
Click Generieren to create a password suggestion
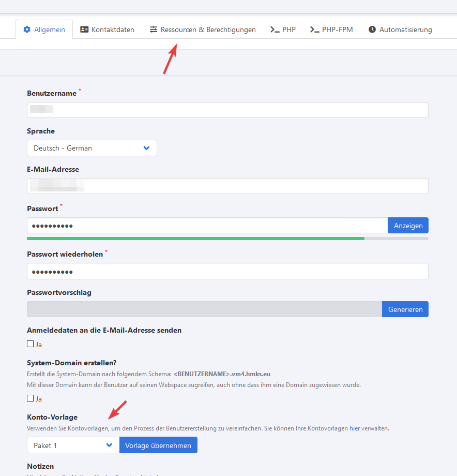point(405,309)
